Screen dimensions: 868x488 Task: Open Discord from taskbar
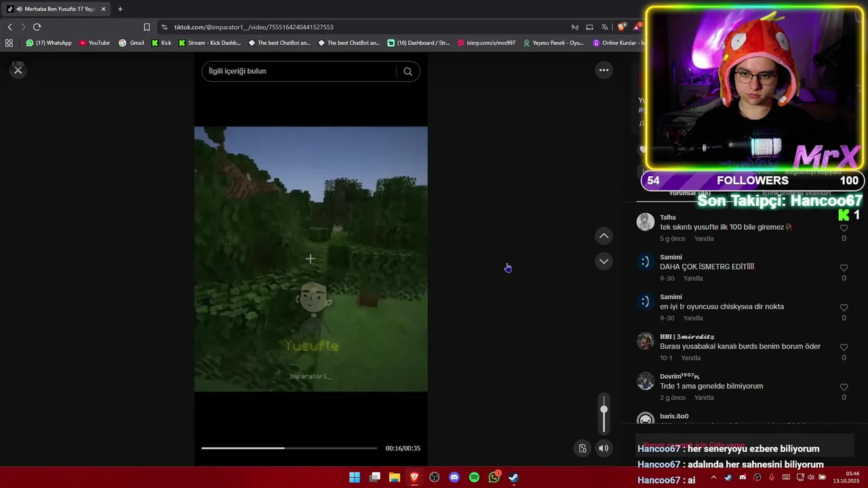coord(454,477)
